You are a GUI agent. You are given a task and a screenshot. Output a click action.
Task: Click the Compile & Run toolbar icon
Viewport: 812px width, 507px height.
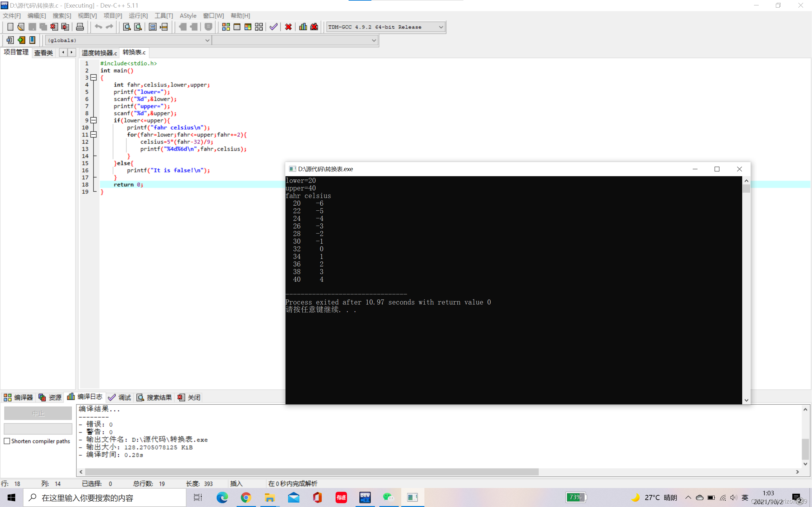pyautogui.click(x=248, y=27)
